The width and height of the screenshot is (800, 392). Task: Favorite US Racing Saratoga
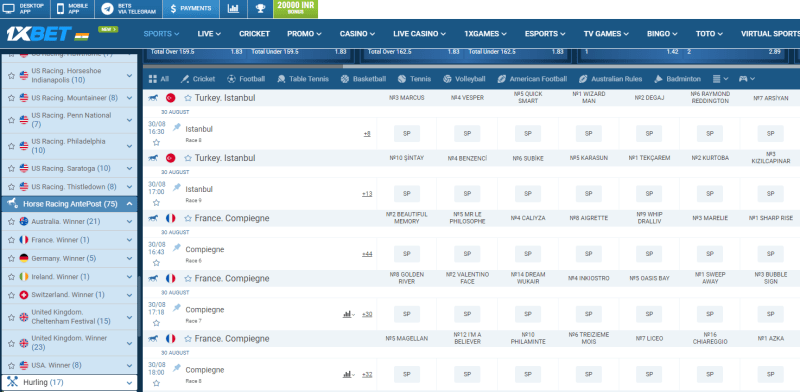pyautogui.click(x=11, y=168)
